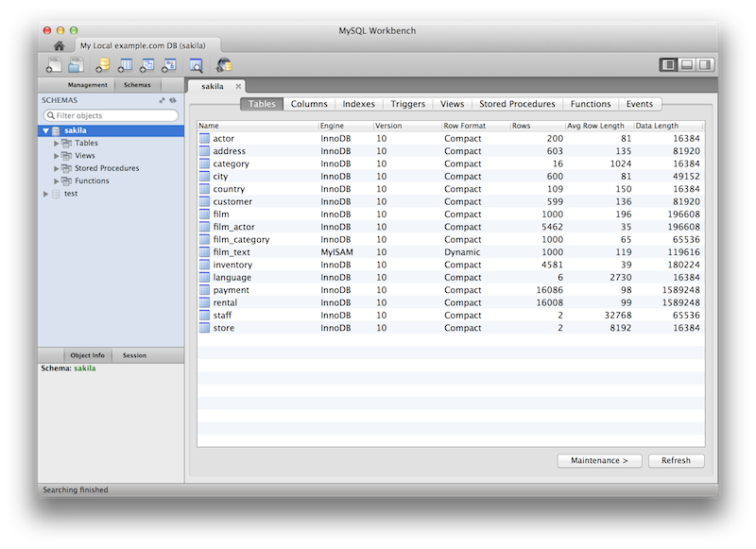Image resolution: width=756 pixels, height=549 pixels.
Task: Click the create new schema icon
Action: coord(102,65)
